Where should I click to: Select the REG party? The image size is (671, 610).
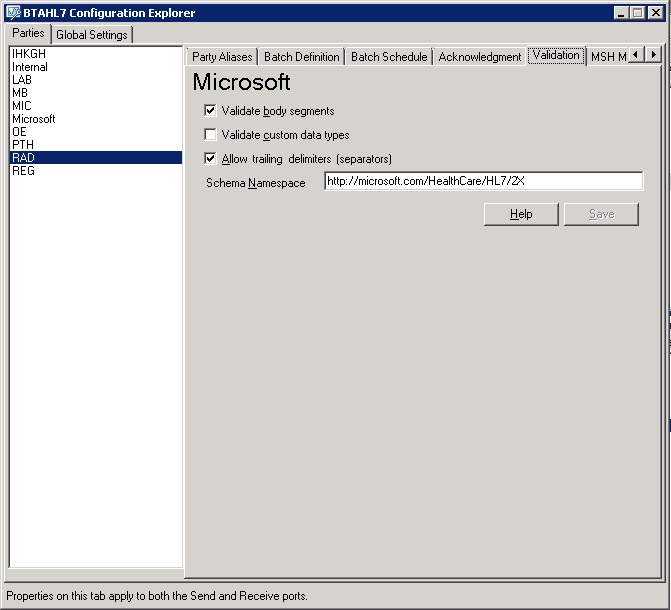click(x=96, y=171)
